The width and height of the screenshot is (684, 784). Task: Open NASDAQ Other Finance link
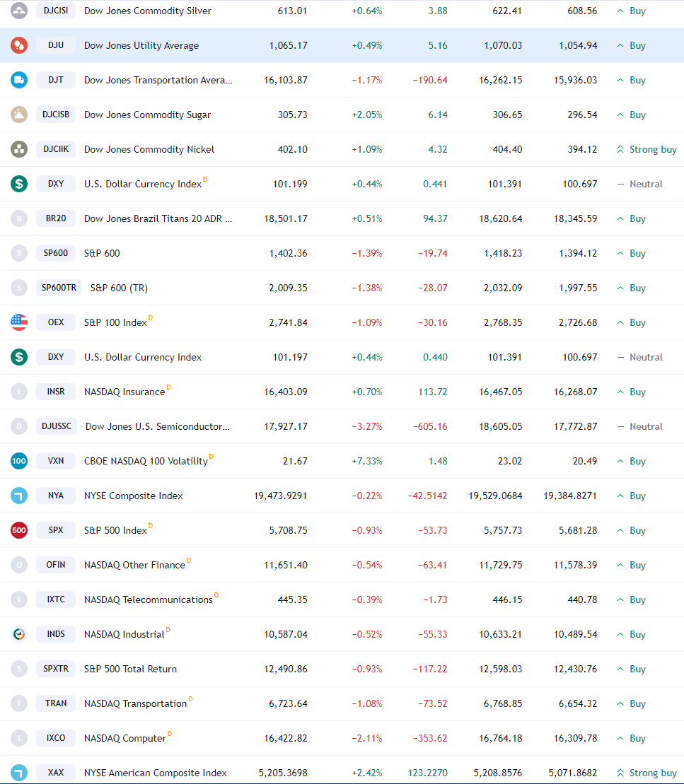[x=134, y=565]
